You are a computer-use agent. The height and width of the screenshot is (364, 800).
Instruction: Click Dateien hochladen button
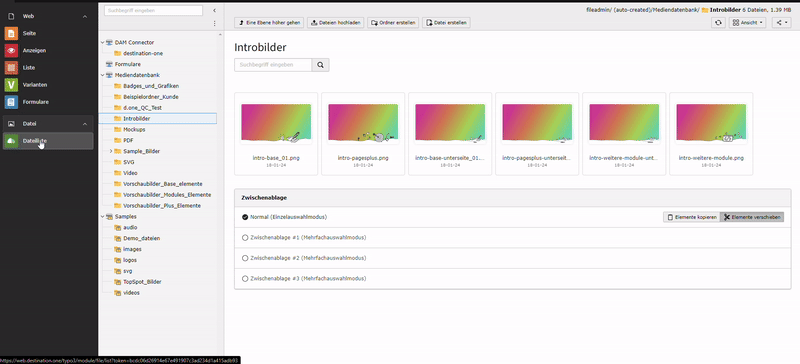[x=336, y=22]
